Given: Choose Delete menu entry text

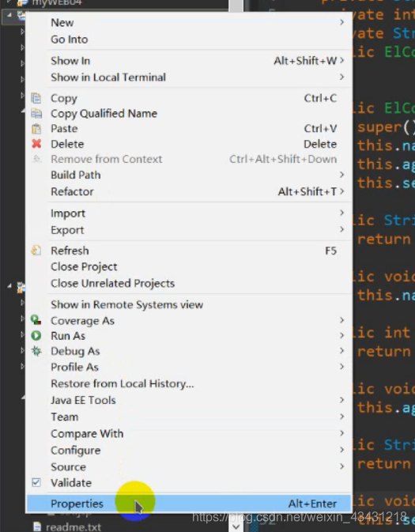Looking at the screenshot, I should coord(67,144).
